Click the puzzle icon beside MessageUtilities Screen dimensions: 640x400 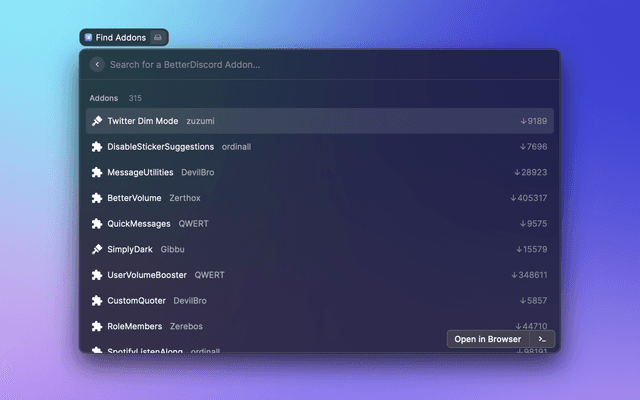pos(97,172)
